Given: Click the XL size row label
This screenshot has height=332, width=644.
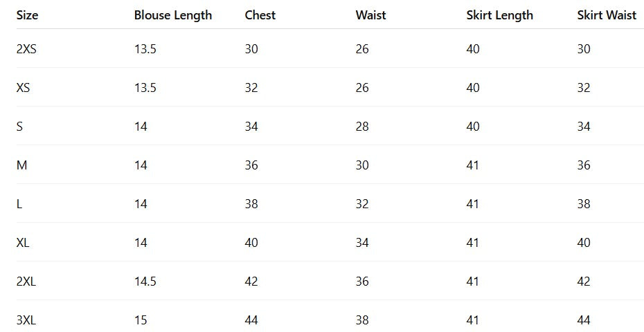Looking at the screenshot, I should [x=22, y=243].
